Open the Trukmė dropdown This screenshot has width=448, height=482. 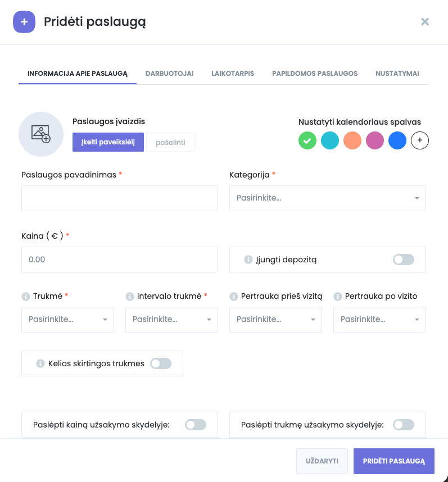click(x=67, y=320)
